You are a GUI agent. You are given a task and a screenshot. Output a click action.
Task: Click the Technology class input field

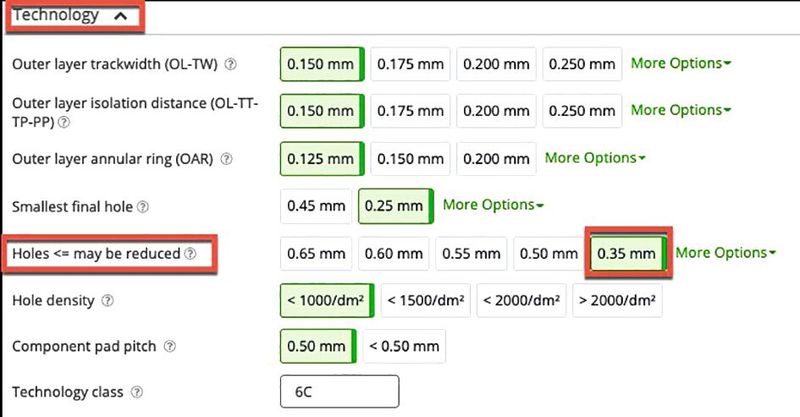[x=339, y=392]
